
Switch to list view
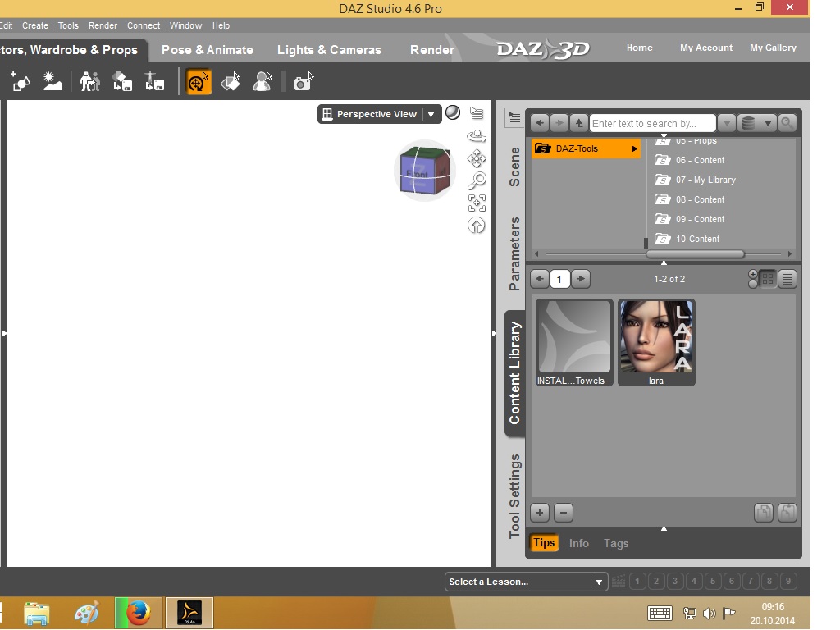coord(787,279)
